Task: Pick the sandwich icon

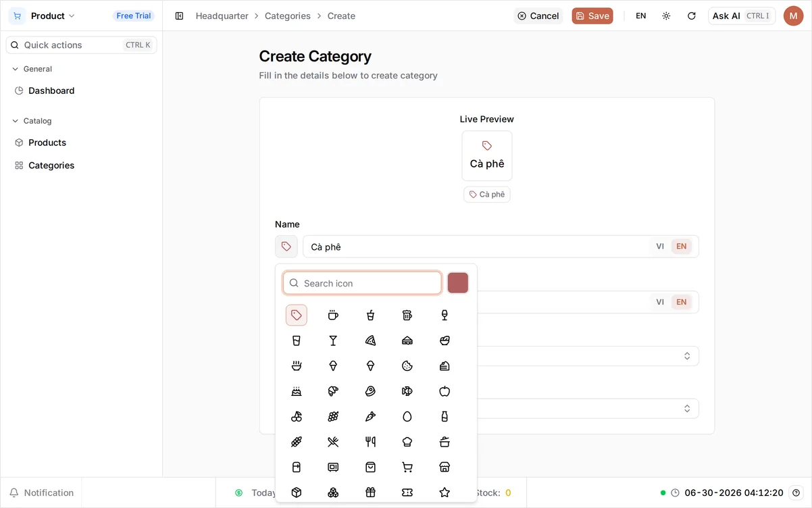Action: pyautogui.click(x=407, y=340)
